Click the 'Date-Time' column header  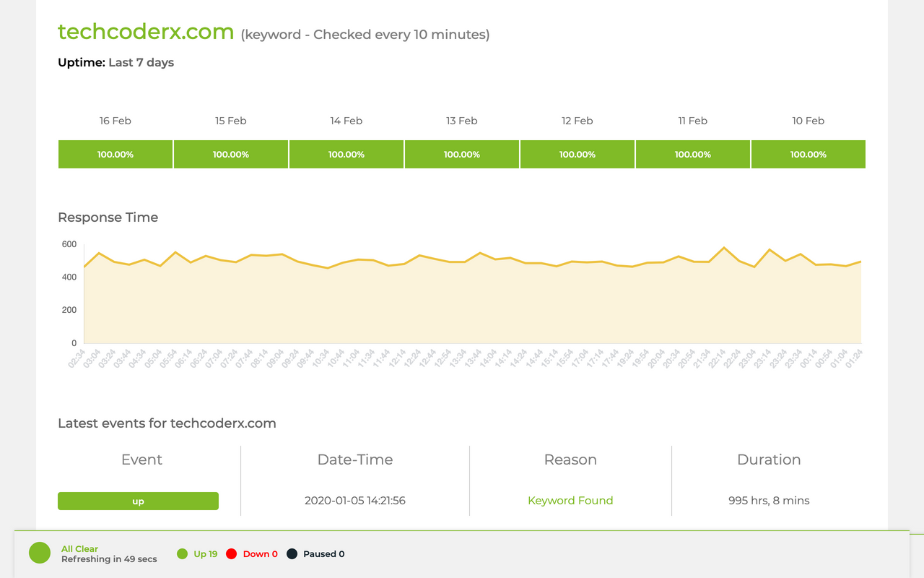click(x=355, y=460)
